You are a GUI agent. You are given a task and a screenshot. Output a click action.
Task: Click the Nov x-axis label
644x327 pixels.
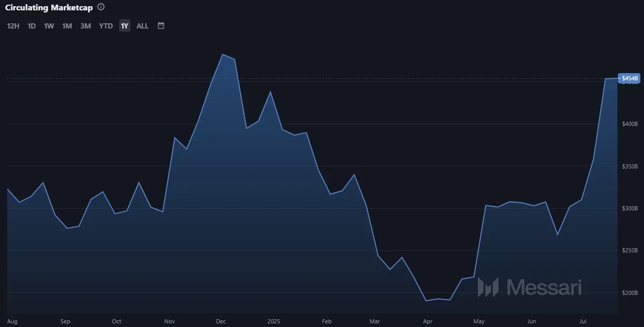click(x=169, y=321)
